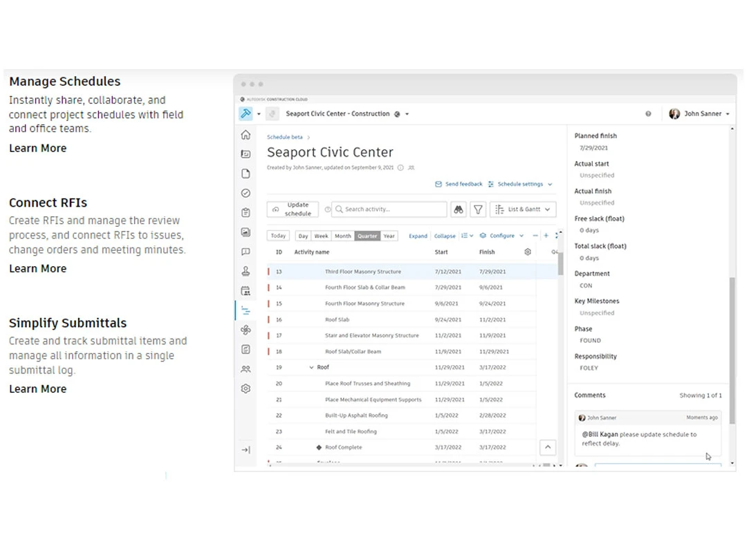Click the Activity name column header
747x560 pixels.
[x=311, y=252]
